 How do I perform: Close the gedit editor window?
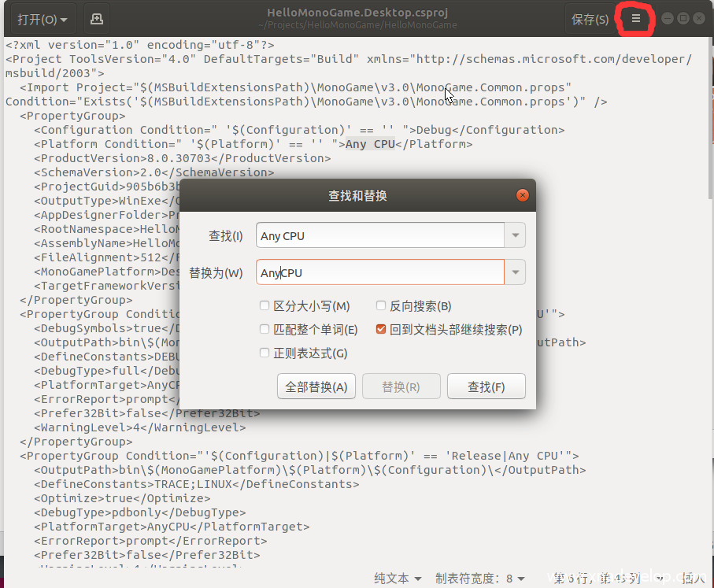coord(699,19)
